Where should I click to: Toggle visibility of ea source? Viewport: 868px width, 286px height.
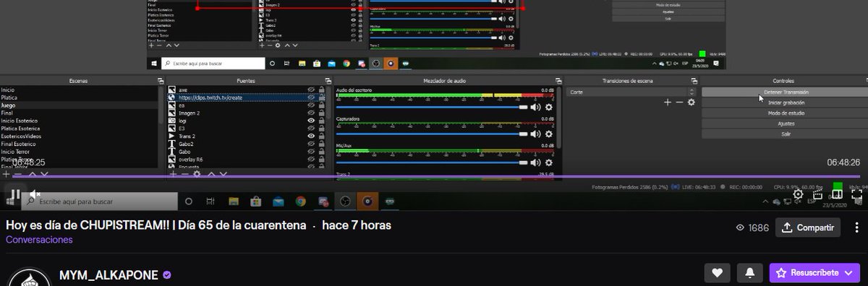(311, 105)
